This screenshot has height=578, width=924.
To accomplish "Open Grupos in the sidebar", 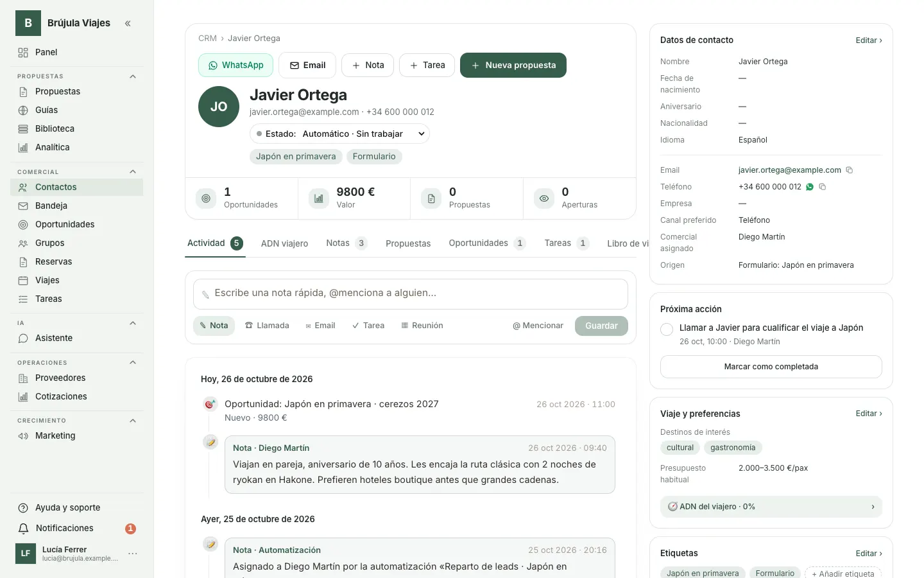I will (77, 243).
